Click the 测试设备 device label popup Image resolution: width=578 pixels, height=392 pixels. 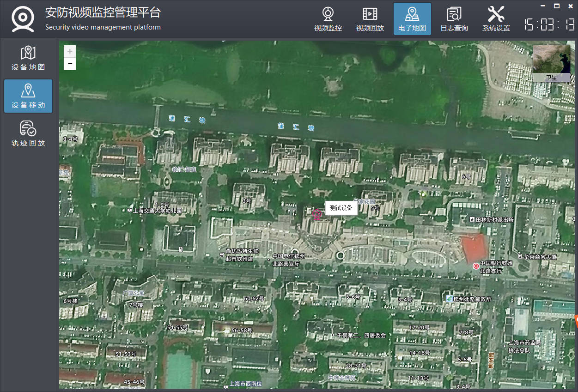[341, 208]
